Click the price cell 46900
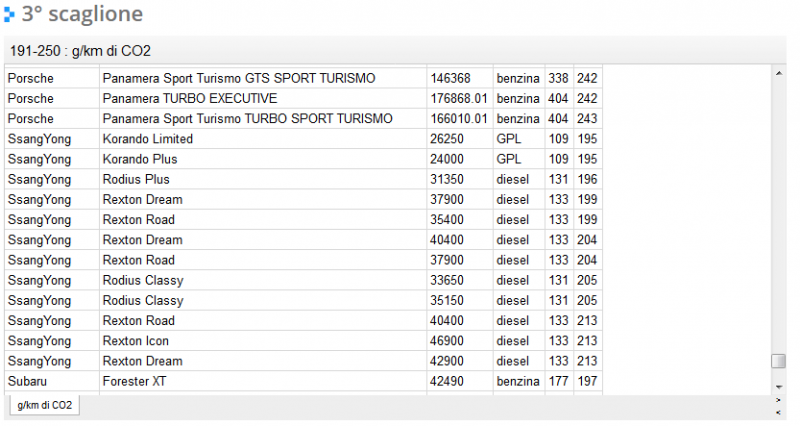Image resolution: width=800 pixels, height=426 pixels. [x=460, y=341]
